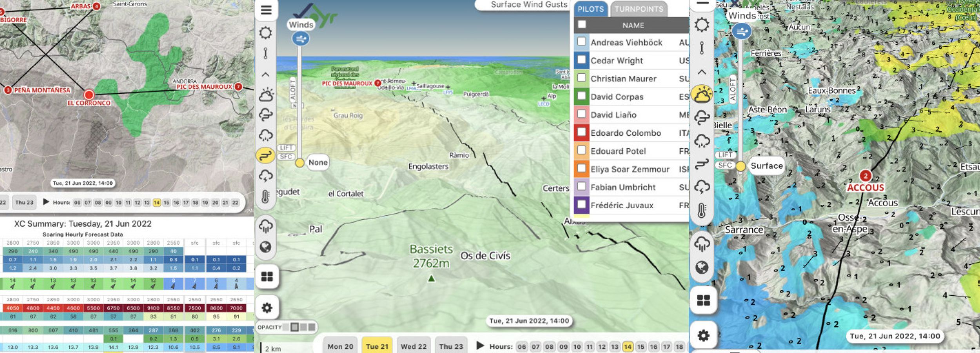Collapse the layer list chevron in right sidebar
The width and height of the screenshot is (980, 353).
(x=702, y=72)
